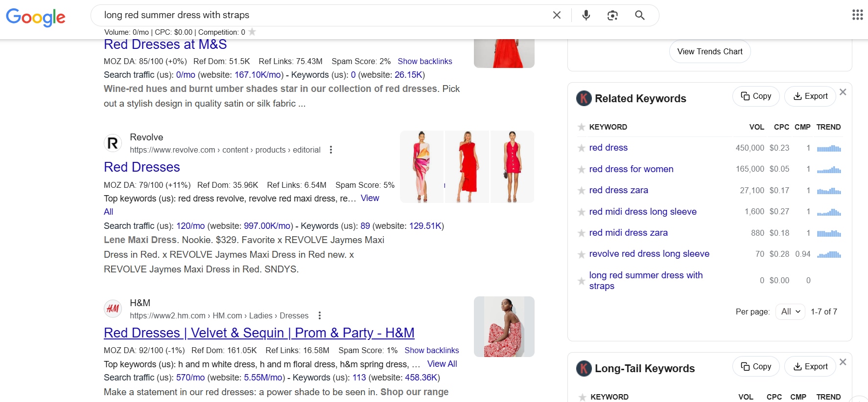Star the "long red summer dress with straps" keyword
The height and width of the screenshot is (402, 868).
(x=581, y=281)
